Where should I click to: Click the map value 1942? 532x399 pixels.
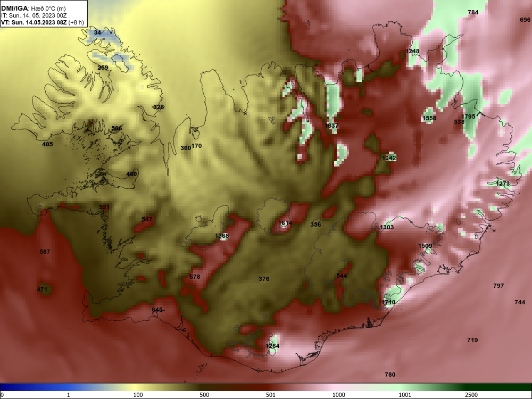coord(389,158)
